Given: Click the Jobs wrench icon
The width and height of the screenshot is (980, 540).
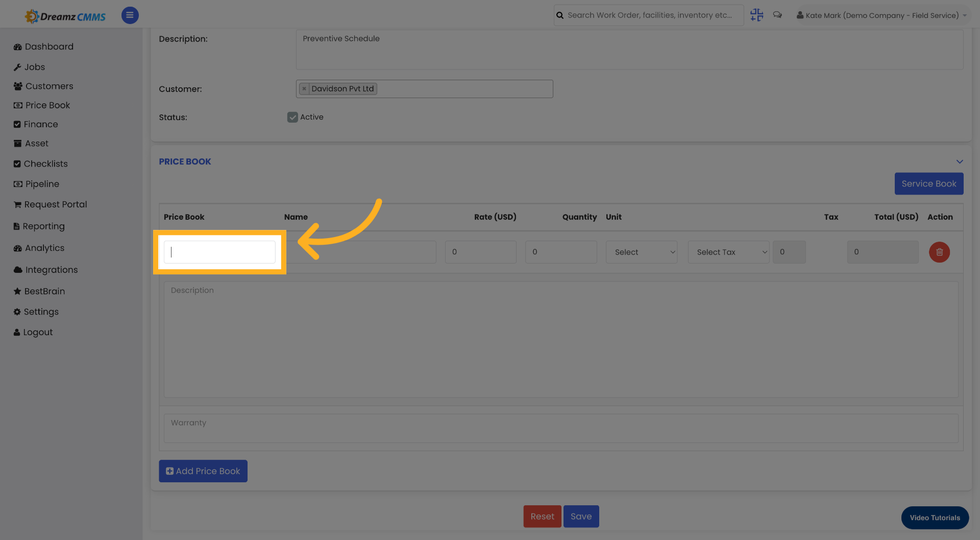Looking at the screenshot, I should [17, 67].
